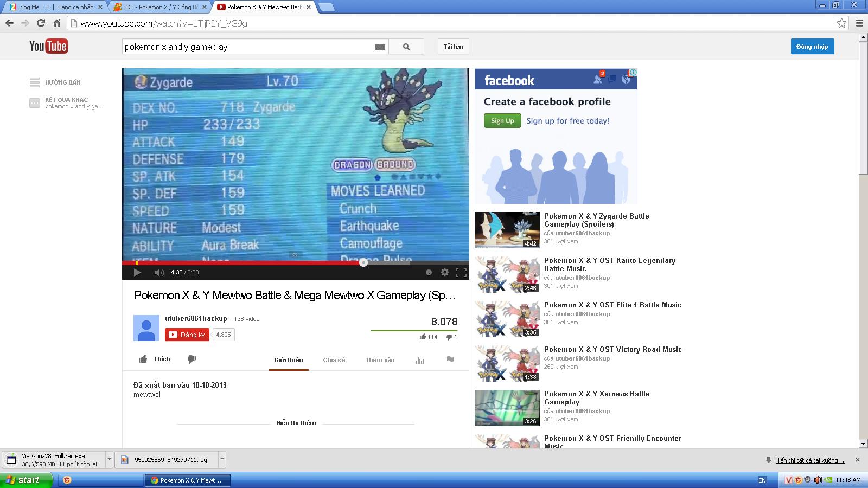
Task: Open the on-screen keyboard in search box
Action: (x=380, y=47)
